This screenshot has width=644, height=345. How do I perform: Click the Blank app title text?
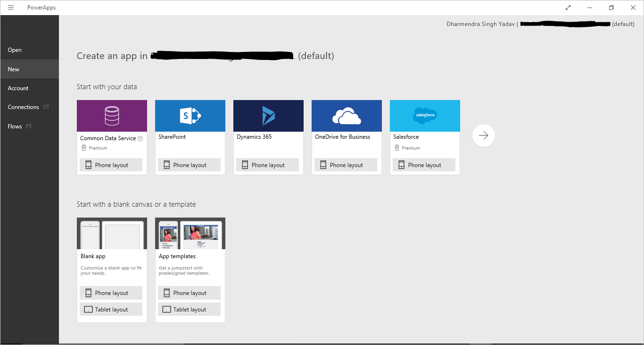coord(93,256)
